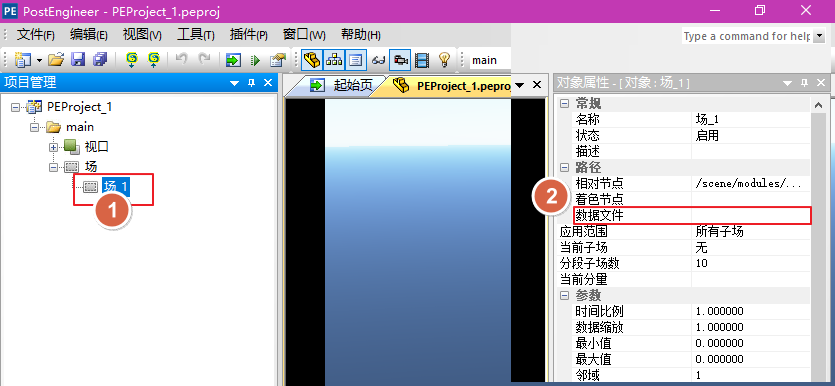Collapse the 场 tree node
The image size is (835, 386).
(x=54, y=167)
